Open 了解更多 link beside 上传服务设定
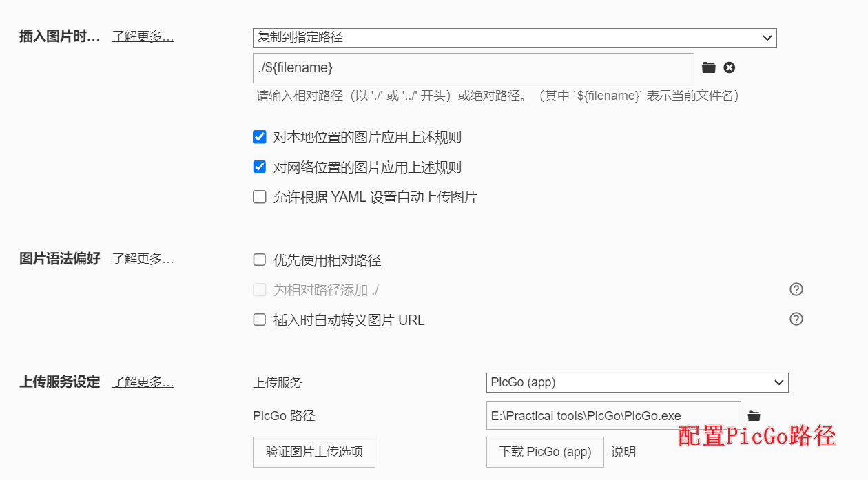868x480 pixels. click(143, 382)
